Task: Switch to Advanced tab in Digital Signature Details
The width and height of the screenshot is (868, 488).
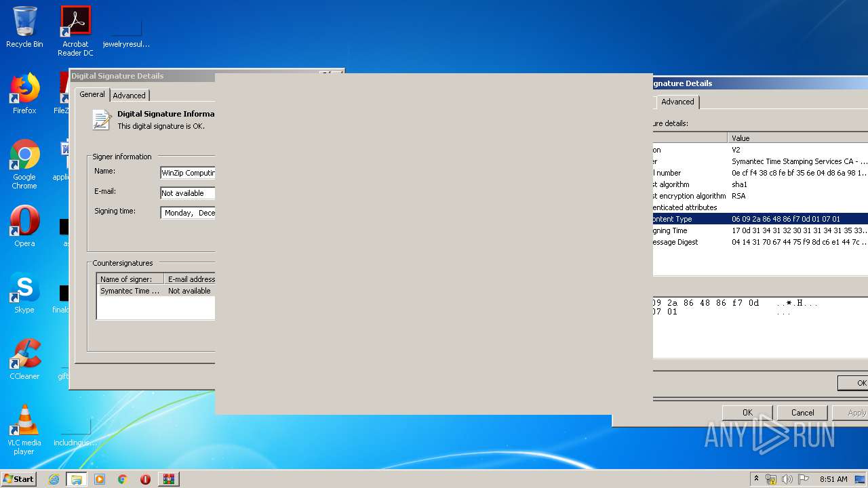Action: point(129,96)
